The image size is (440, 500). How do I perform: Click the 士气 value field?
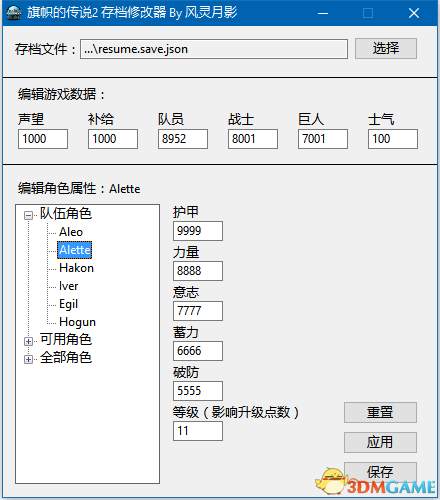[x=393, y=139]
